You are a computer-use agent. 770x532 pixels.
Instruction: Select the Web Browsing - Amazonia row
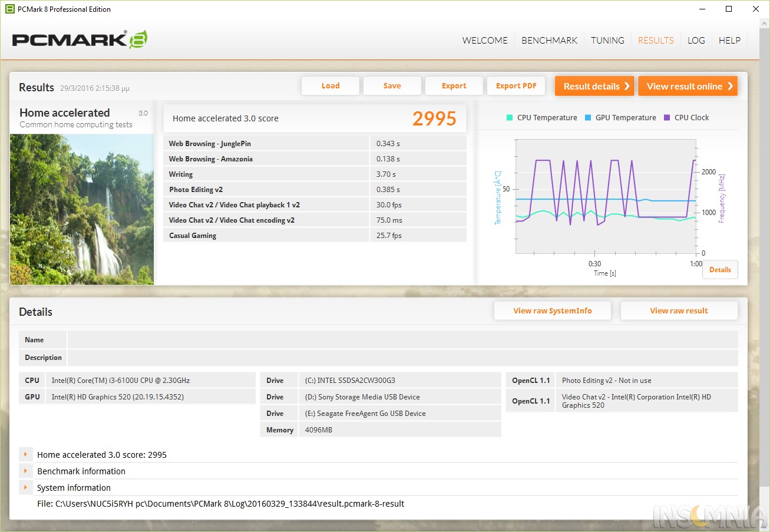click(315, 159)
